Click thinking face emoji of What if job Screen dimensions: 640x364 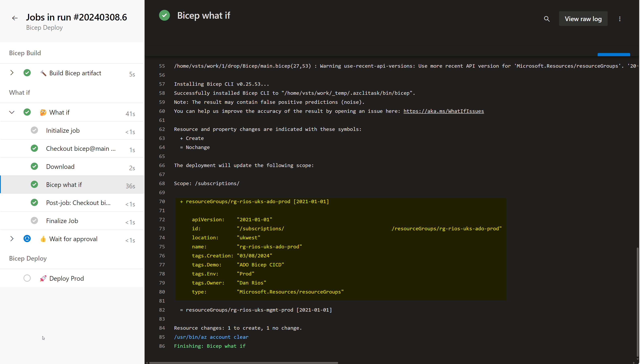point(43,112)
